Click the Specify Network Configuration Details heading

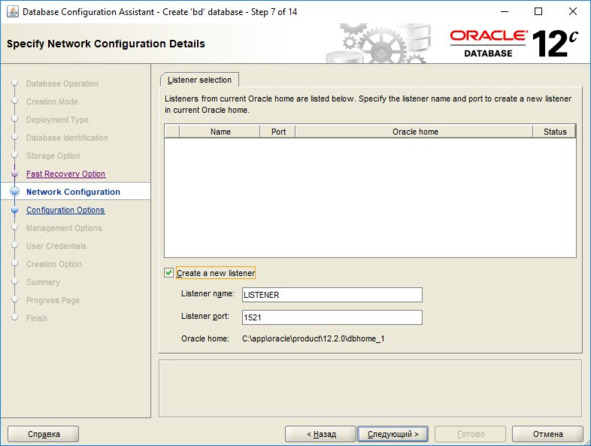pos(106,44)
